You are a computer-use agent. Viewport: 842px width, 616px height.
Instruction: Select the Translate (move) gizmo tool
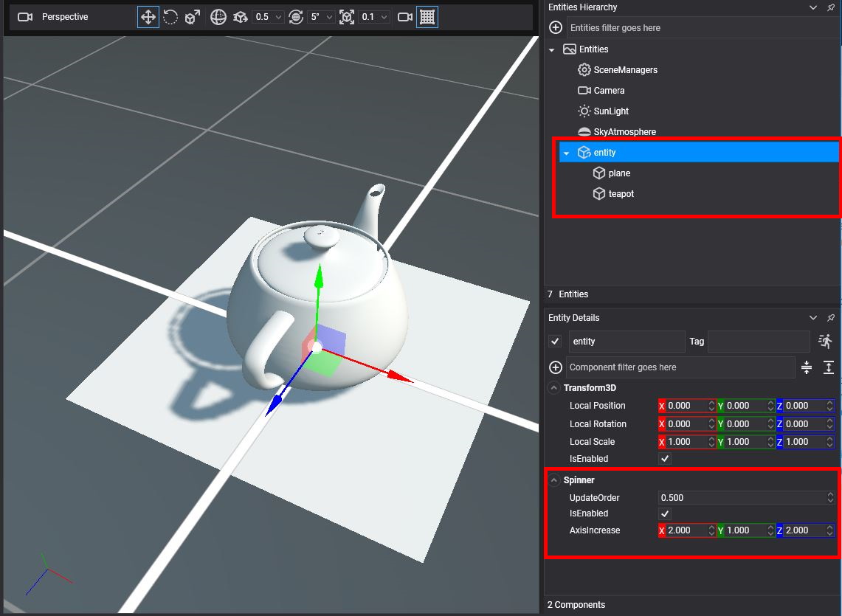click(148, 17)
